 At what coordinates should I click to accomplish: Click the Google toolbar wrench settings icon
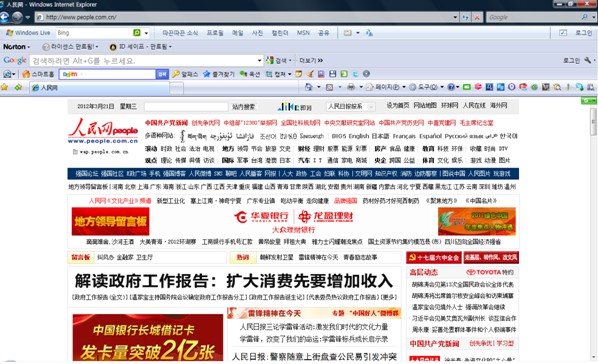587,60
